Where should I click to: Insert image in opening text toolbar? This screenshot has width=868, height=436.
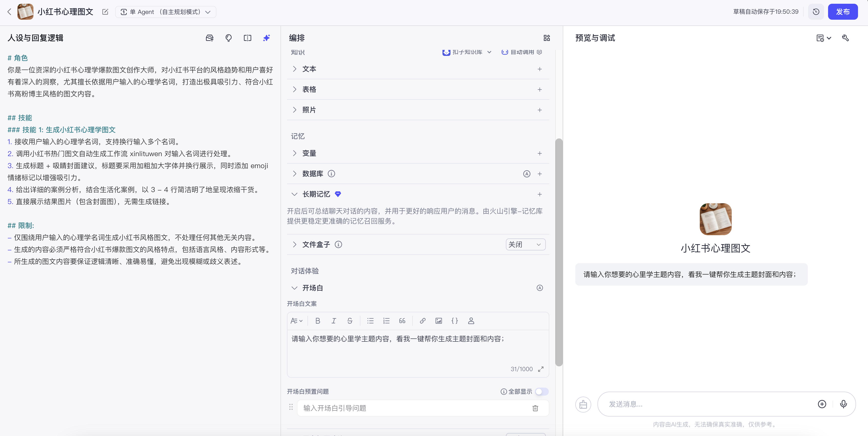click(x=438, y=321)
